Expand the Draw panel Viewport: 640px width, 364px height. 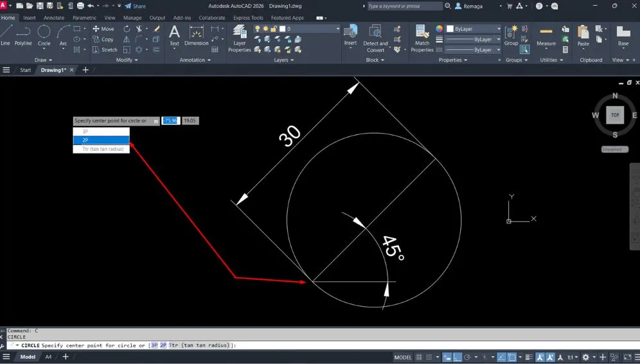pos(43,60)
